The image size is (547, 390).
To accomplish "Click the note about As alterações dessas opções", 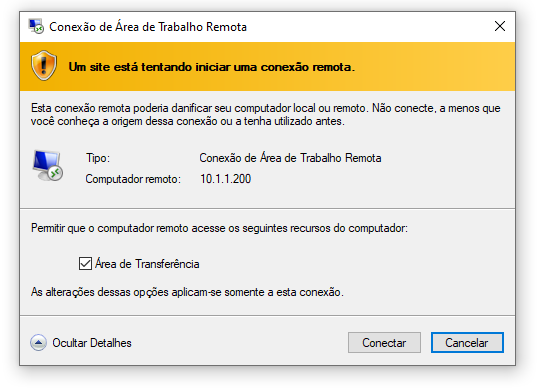I will pos(187,292).
